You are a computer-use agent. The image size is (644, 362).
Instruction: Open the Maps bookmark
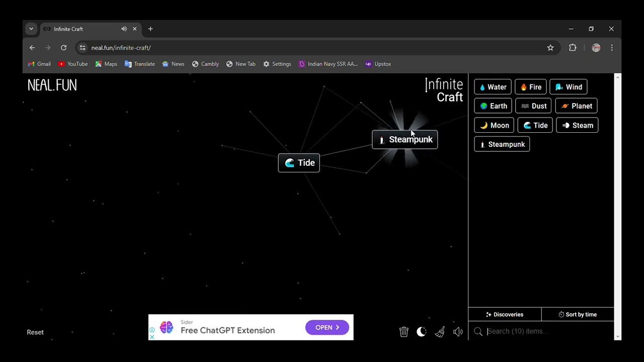coord(106,64)
